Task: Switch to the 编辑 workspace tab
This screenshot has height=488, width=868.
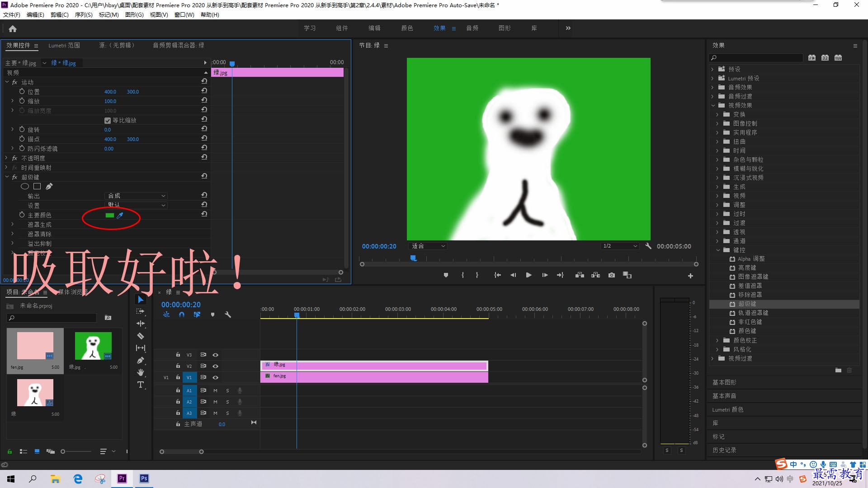Action: [x=374, y=28]
